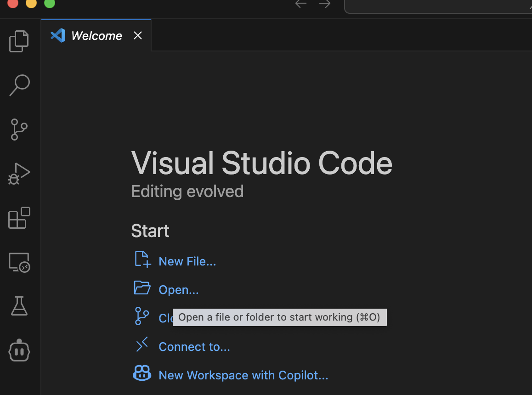The image size is (532, 395).
Task: Click the back navigation arrow
Action: [x=301, y=4]
